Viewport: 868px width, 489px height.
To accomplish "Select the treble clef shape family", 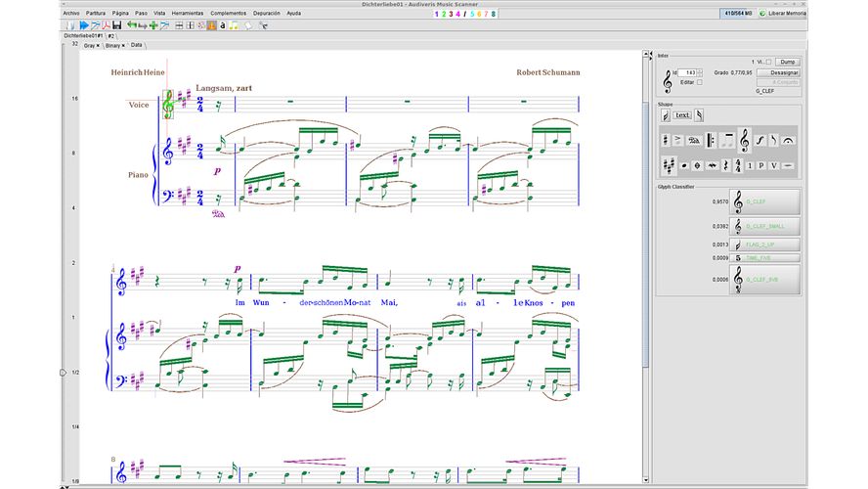I will tap(745, 140).
